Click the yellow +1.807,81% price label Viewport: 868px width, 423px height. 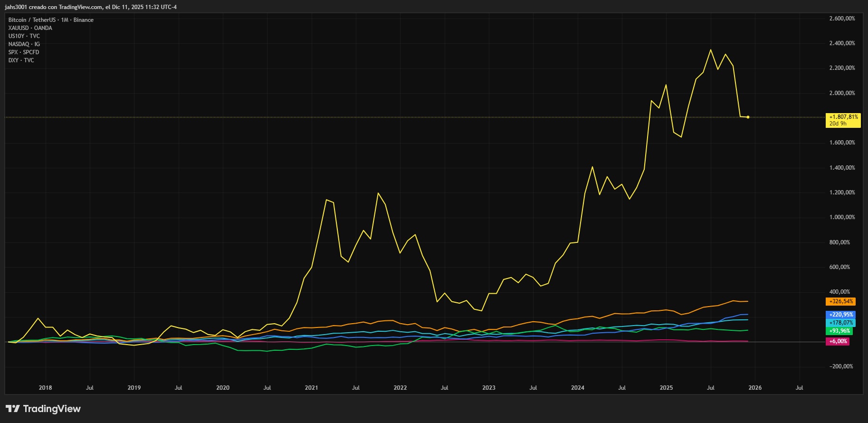coord(843,117)
